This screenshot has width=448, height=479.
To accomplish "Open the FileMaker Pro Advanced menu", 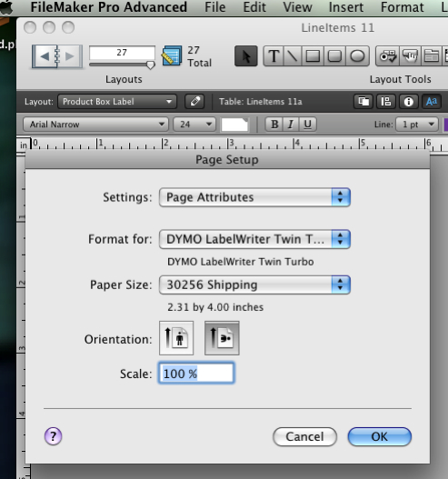I will [x=109, y=6].
